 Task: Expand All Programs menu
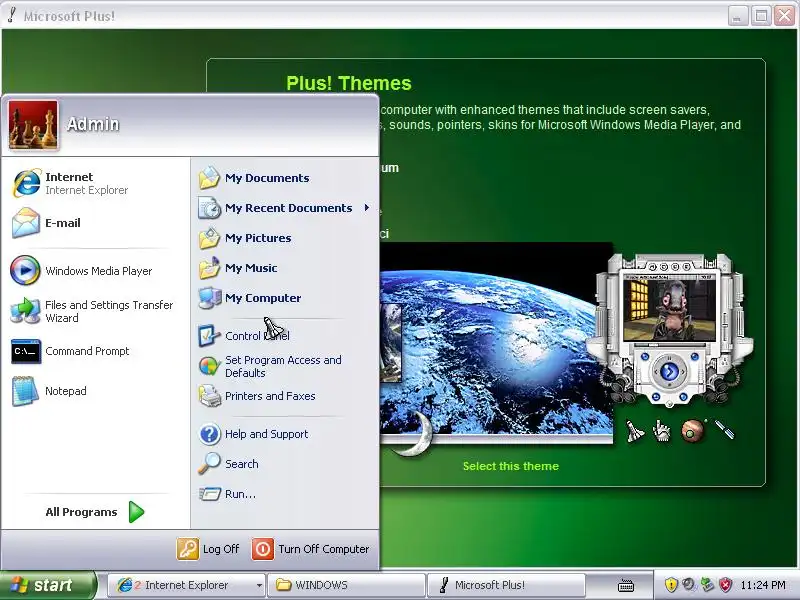(95, 512)
